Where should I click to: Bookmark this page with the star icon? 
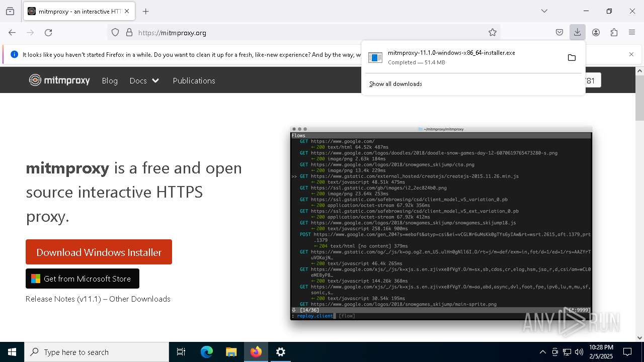(x=493, y=33)
